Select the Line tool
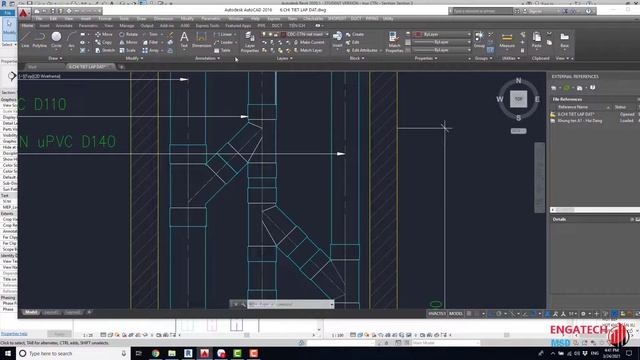 click(25, 40)
